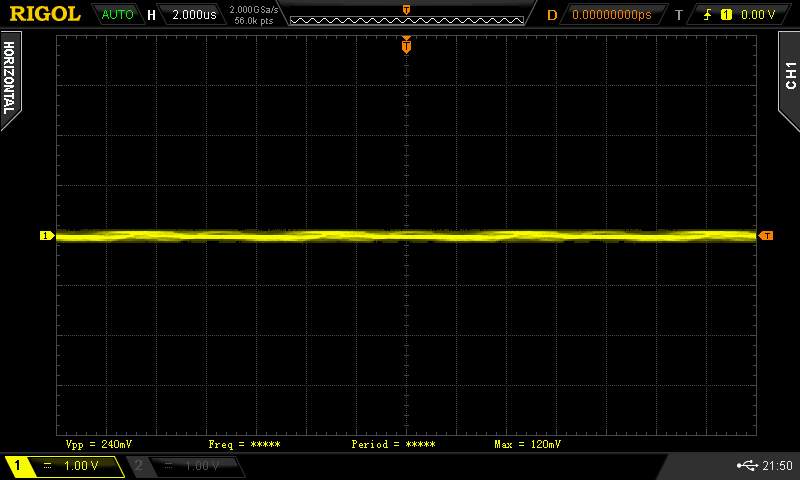
Task: Toggle the AUTO run status indicator
Action: coord(117,15)
